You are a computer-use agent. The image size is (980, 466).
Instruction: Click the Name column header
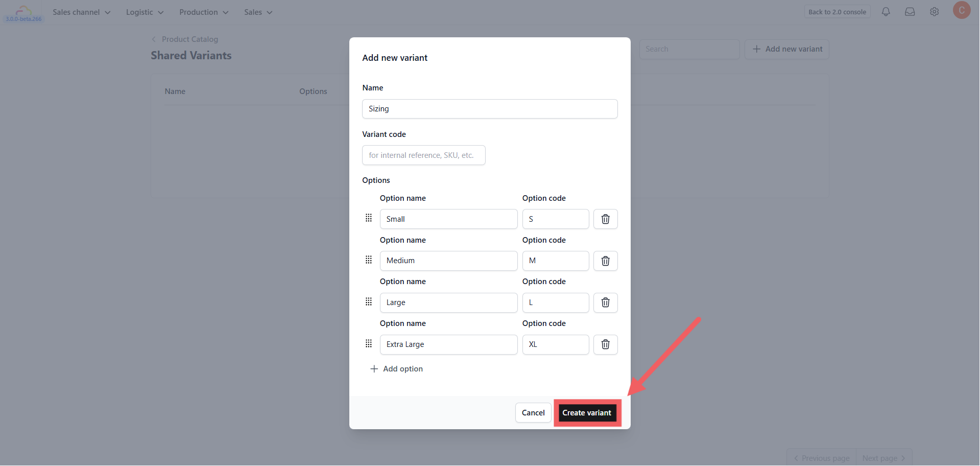point(175,91)
